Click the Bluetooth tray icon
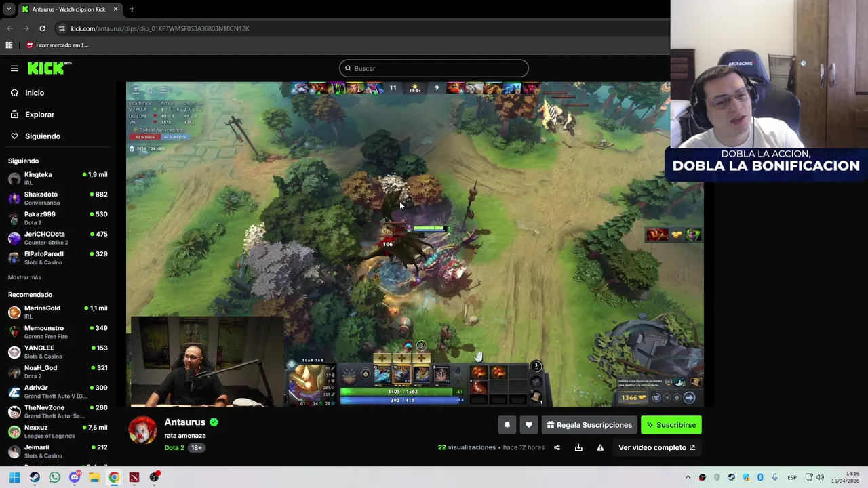 pyautogui.click(x=760, y=478)
